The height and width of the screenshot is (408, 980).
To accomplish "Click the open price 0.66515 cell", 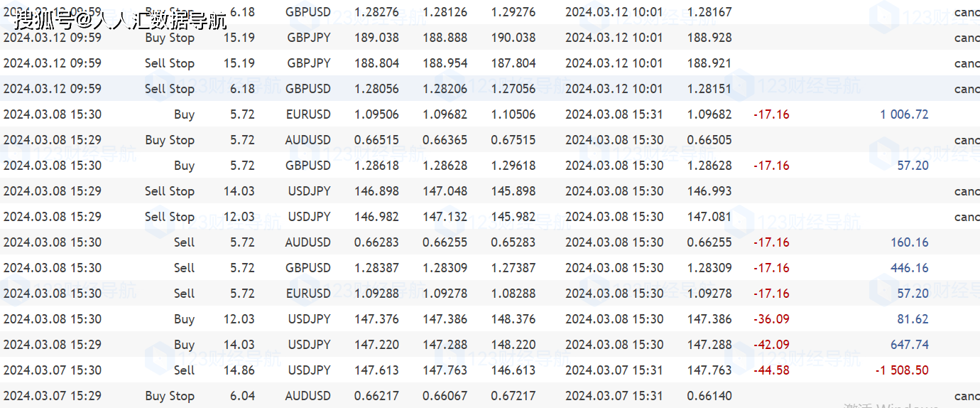I will coord(376,140).
